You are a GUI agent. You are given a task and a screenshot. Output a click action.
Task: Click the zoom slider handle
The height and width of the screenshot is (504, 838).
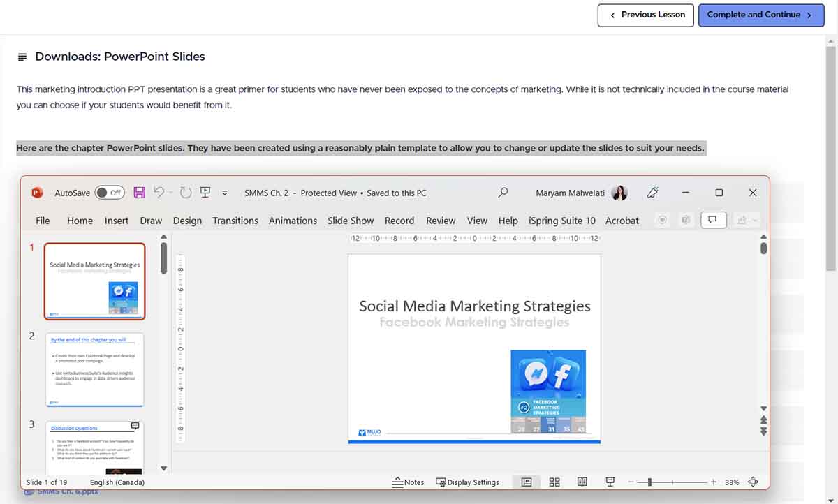(x=649, y=482)
